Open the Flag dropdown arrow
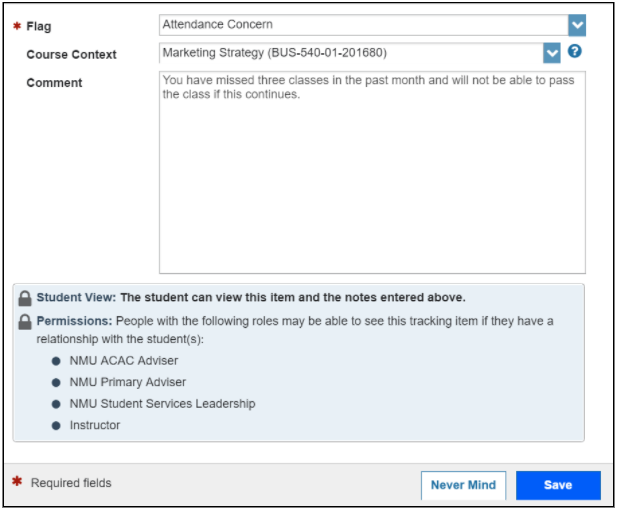Image resolution: width=618 pixels, height=508 pixels. click(576, 25)
